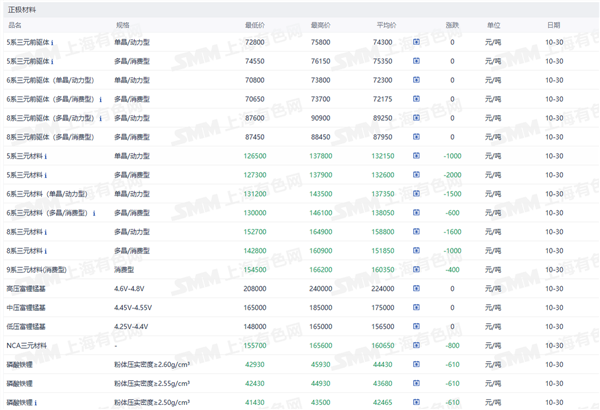
Task: Click info icon after 6系三元前驱体(多晶/消费型)
Action: tap(100, 100)
